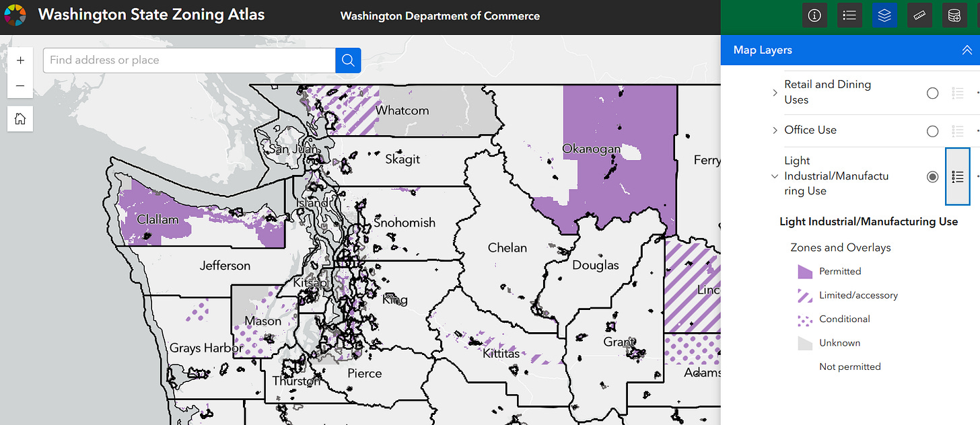The image size is (980, 425).
Task: Open options menu for Office Use layer
Action: click(x=977, y=131)
